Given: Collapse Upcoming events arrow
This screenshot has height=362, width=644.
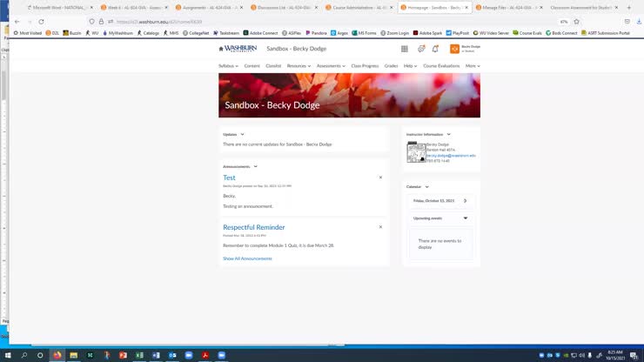Looking at the screenshot, I should coord(466,218).
